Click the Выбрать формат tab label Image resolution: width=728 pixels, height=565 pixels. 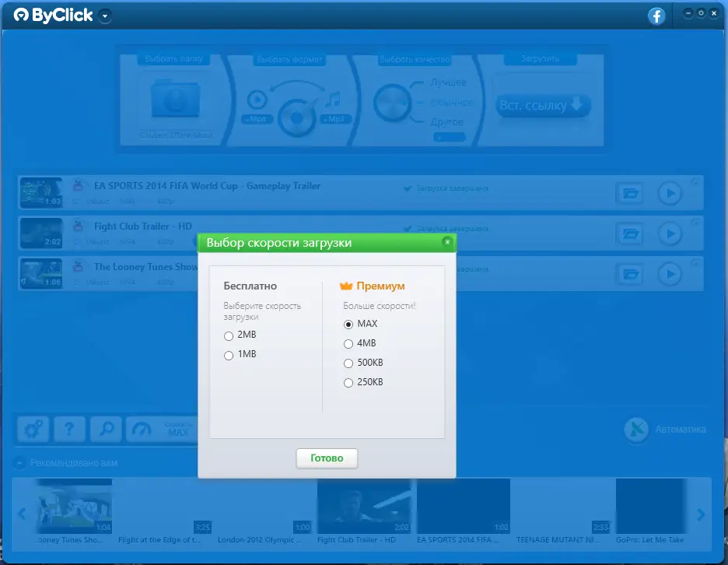click(289, 59)
